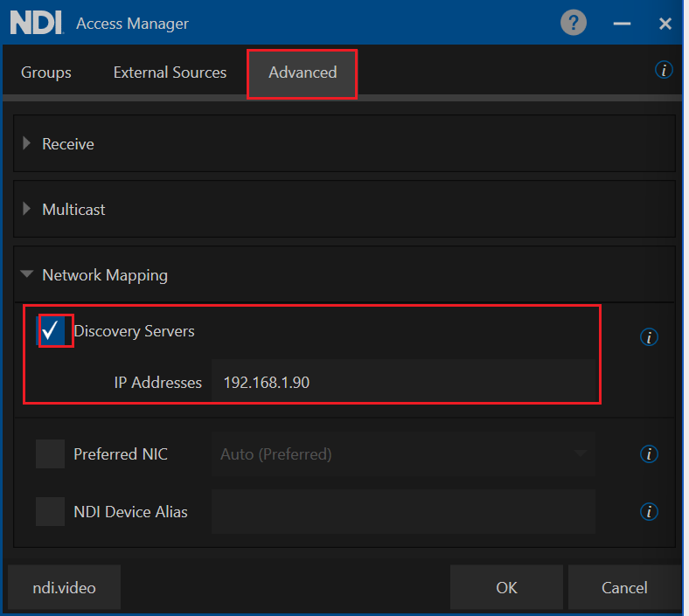
Task: Click the help question mark icon
Action: coord(574,24)
